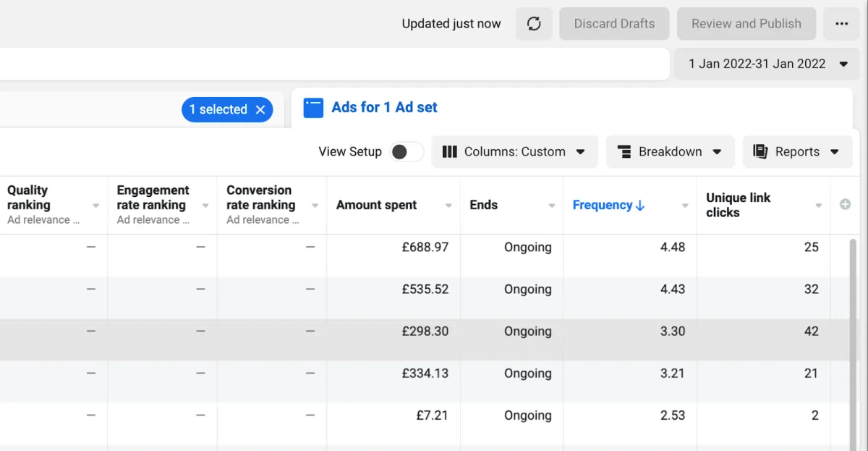Expand Engagement rate ranking column menu arrow
Screen dimensions: 868x451
click(x=205, y=206)
